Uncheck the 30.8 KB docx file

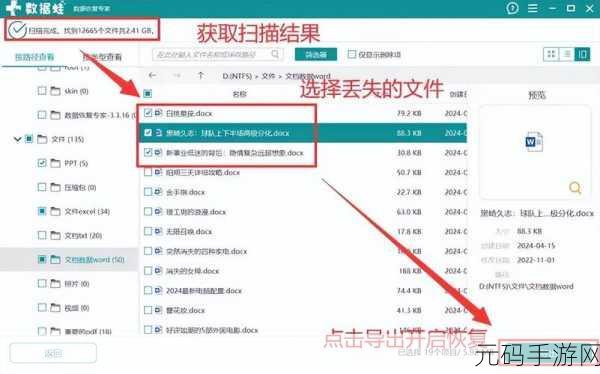[x=148, y=152]
